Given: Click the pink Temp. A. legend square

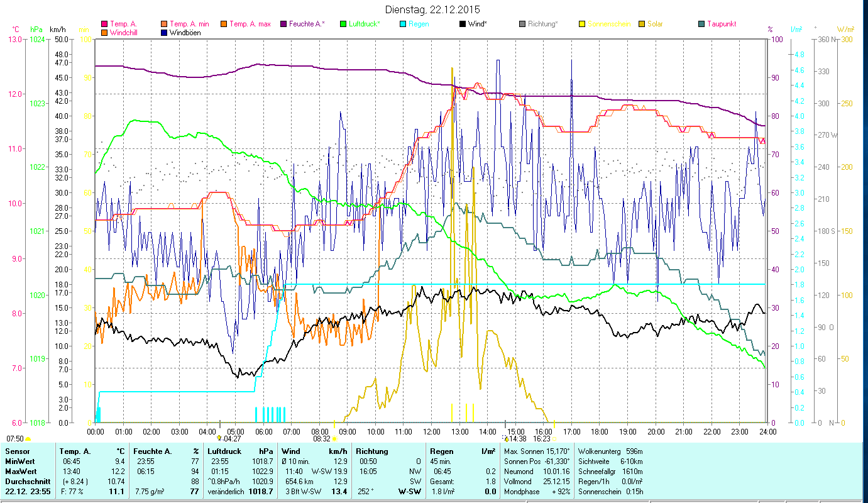Looking at the screenshot, I should [x=104, y=25].
